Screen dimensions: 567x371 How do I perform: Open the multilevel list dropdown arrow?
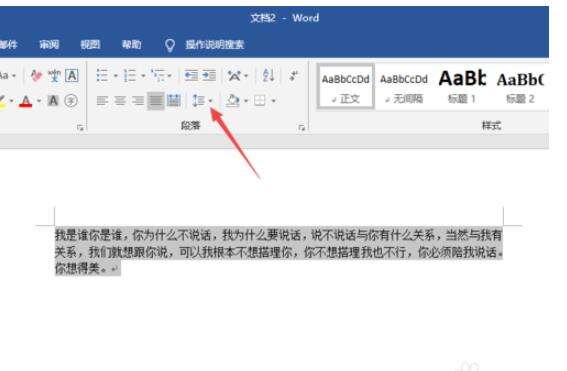pos(170,76)
